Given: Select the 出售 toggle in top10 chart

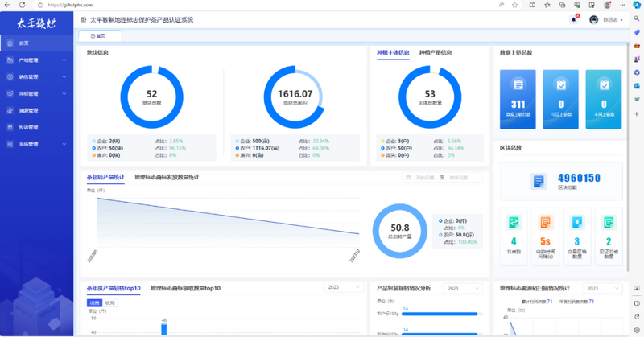Looking at the screenshot, I should coord(94,302).
